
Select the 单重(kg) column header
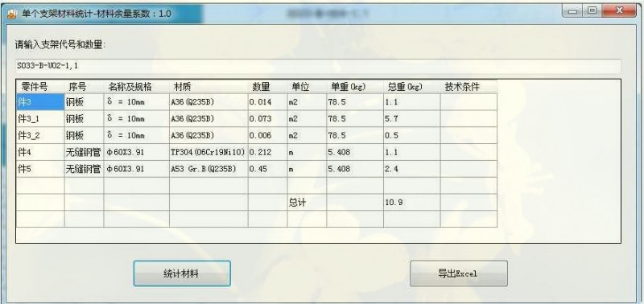pos(355,87)
